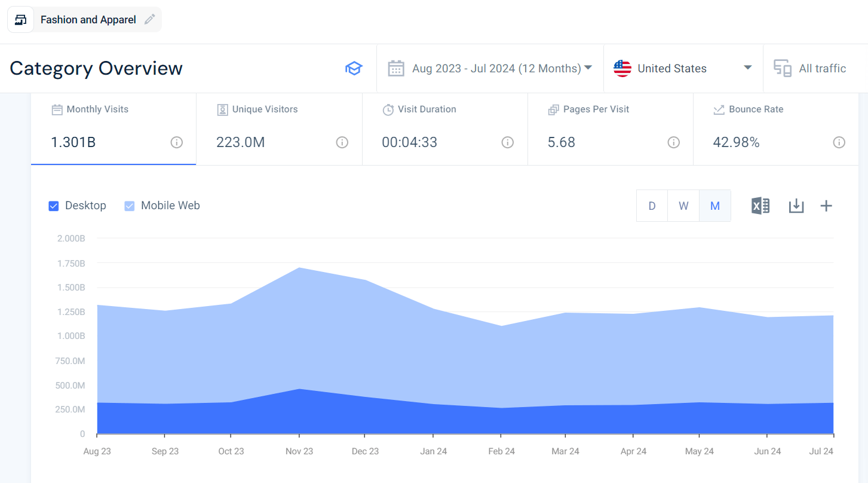Switch chart granularity to Daily
Image resolution: width=868 pixels, height=483 pixels.
click(652, 206)
